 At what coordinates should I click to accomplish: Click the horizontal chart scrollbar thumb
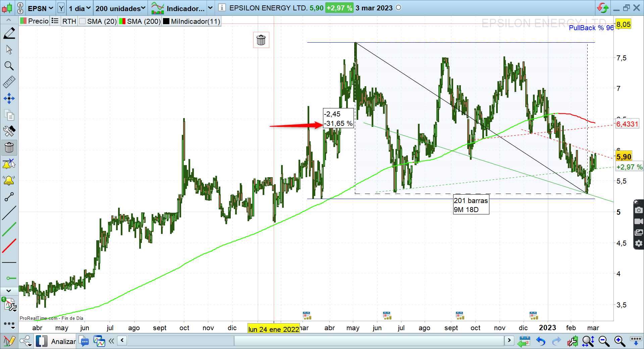point(369,341)
